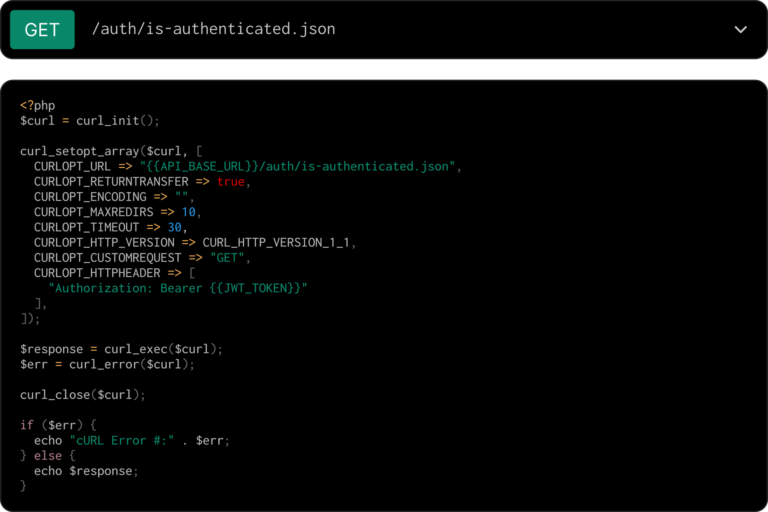Click the $curl = curl_init(); line

pyautogui.click(x=90, y=121)
